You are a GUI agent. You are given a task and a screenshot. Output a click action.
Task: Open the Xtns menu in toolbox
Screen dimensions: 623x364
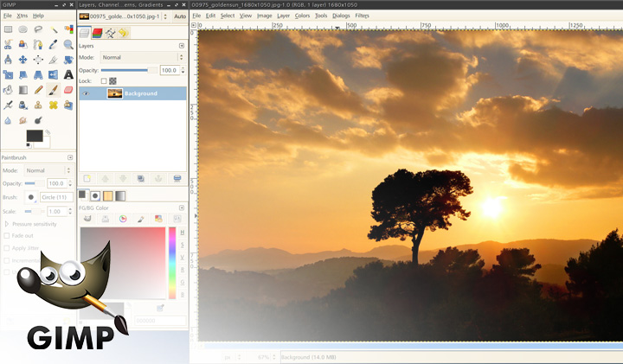click(x=22, y=16)
